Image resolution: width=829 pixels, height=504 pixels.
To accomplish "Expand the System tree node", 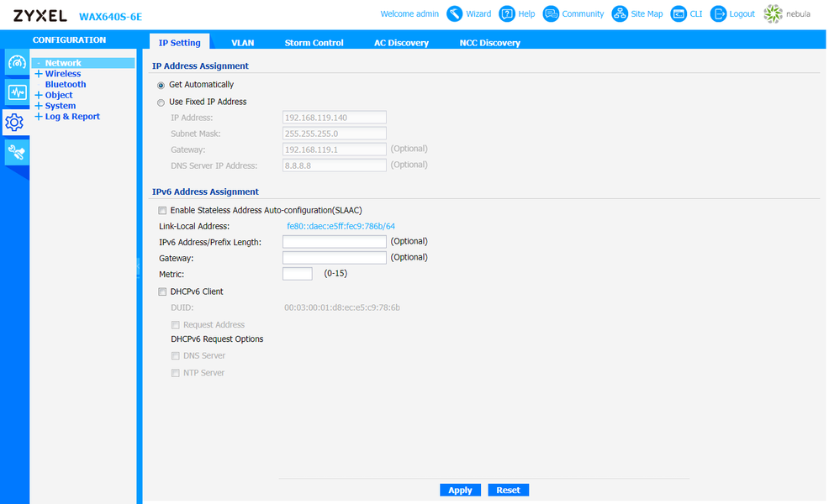I will coord(39,106).
